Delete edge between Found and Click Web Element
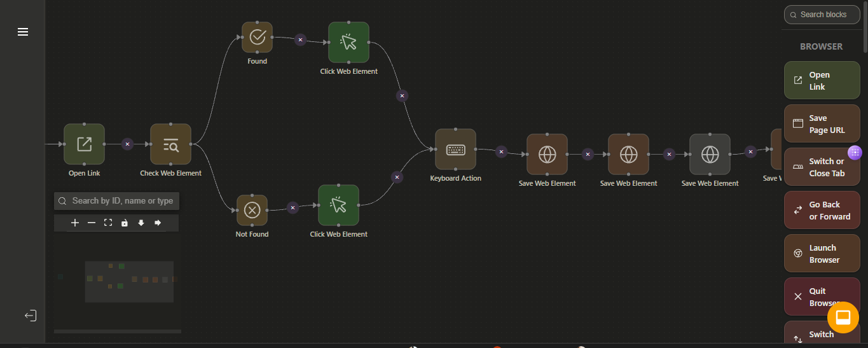This screenshot has width=868, height=348. click(x=301, y=39)
